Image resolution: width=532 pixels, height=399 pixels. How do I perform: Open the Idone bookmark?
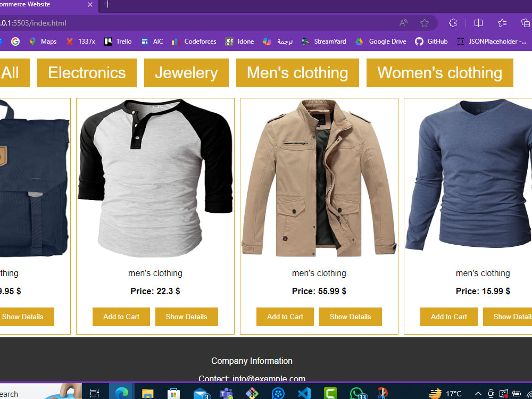coord(239,41)
